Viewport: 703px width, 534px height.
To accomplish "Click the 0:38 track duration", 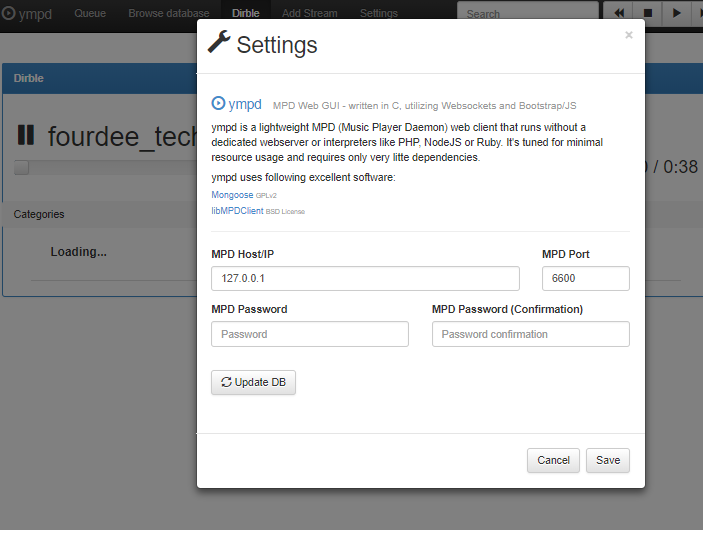I will tap(680, 167).
